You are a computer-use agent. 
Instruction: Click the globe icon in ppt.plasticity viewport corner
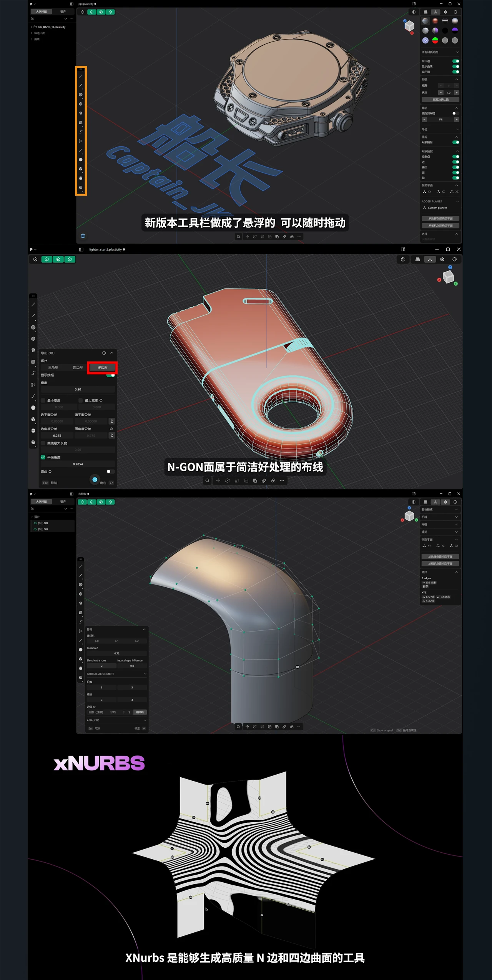click(83, 236)
